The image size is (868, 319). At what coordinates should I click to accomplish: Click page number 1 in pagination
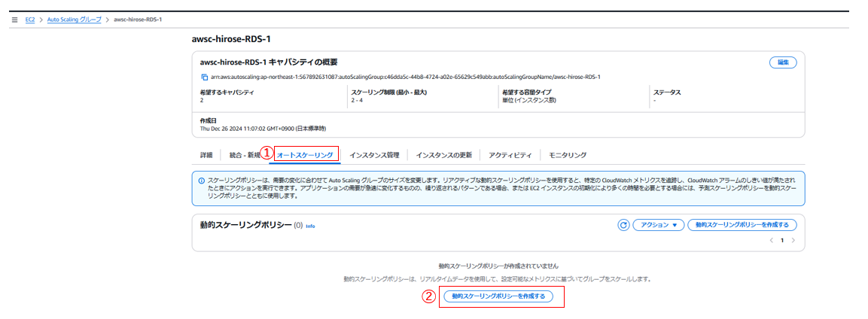(x=782, y=241)
